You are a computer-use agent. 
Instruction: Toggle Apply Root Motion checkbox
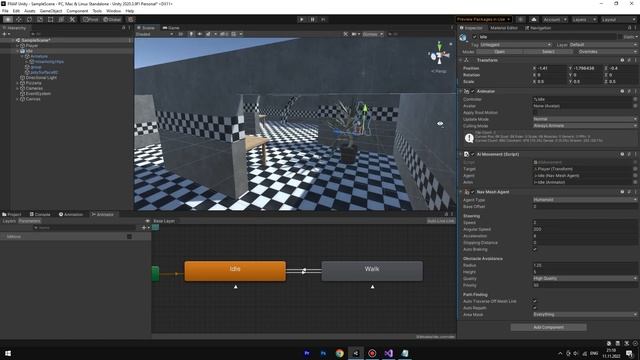tap(535, 113)
